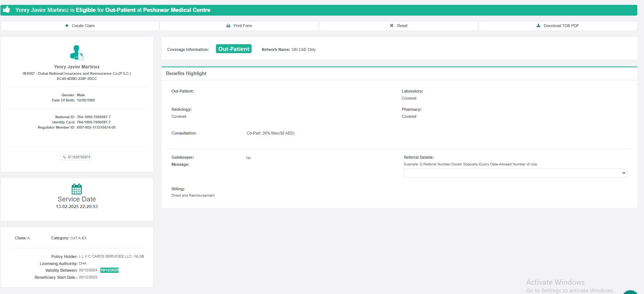The height and width of the screenshot is (294, 644).
Task: Click the green chat bubble at bottom right
Action: (631, 293)
